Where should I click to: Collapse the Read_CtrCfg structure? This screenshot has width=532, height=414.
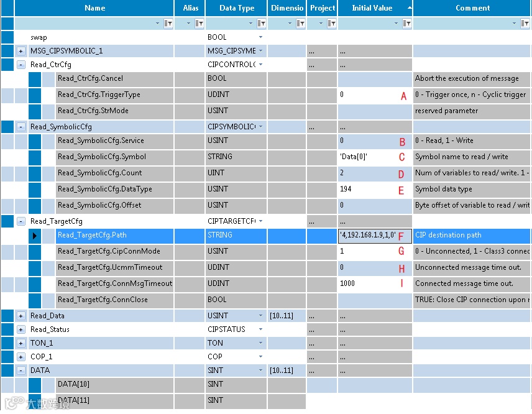point(21,65)
